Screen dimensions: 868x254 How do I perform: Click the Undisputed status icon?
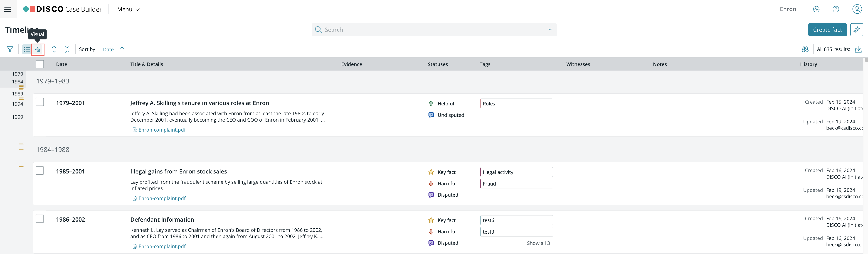click(431, 115)
